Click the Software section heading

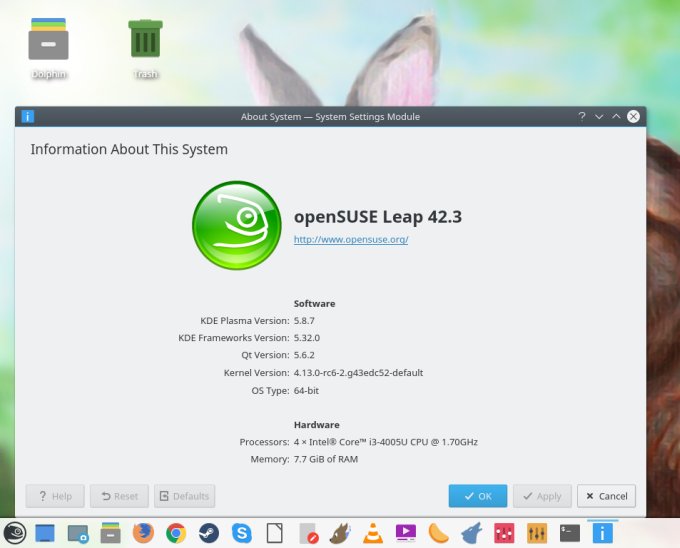(314, 303)
